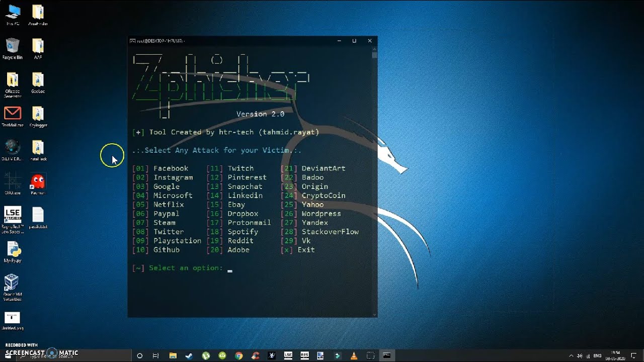644x362 pixels.
Task: Open the notification center icon
Action: pos(633,355)
